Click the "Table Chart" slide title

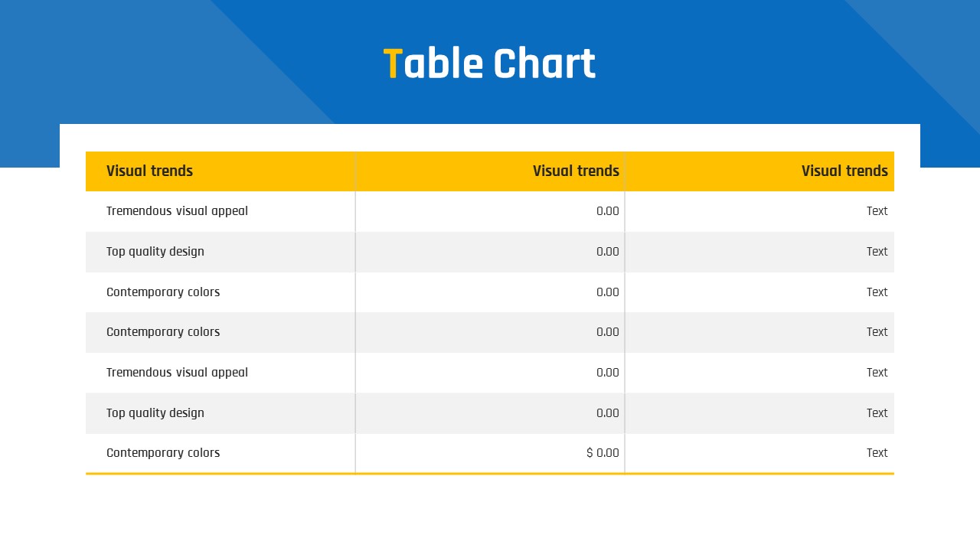pos(490,64)
